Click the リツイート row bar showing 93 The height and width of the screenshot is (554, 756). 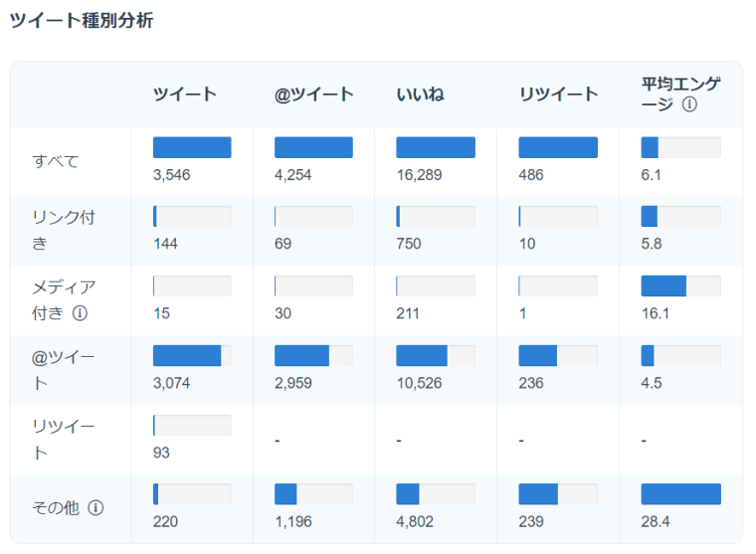click(x=192, y=426)
